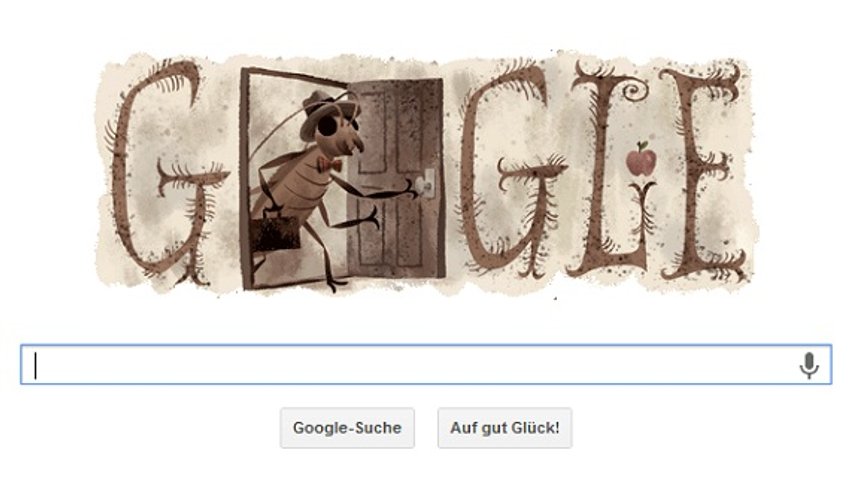This screenshot has height=478, width=850.
Task: Click the spiral curl atop letter L
Action: pos(634,90)
